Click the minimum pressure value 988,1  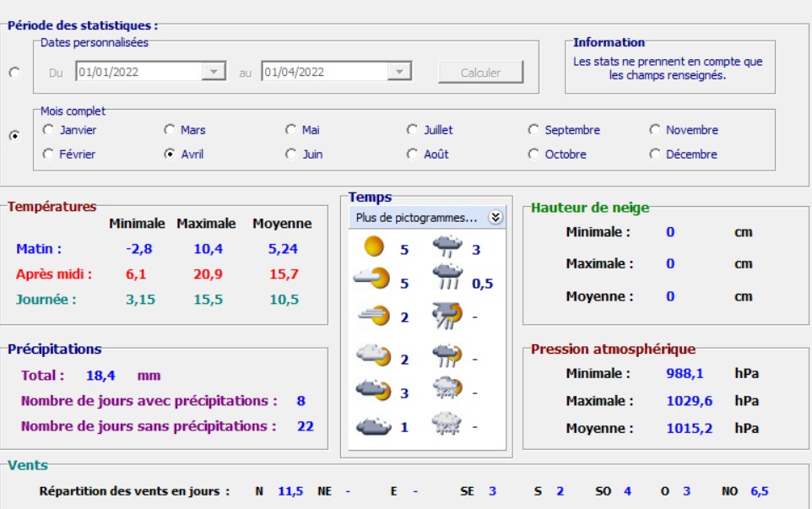click(685, 373)
